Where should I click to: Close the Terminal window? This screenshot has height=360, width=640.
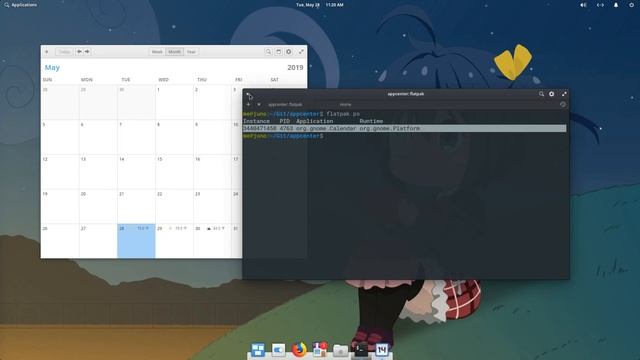coord(249,94)
